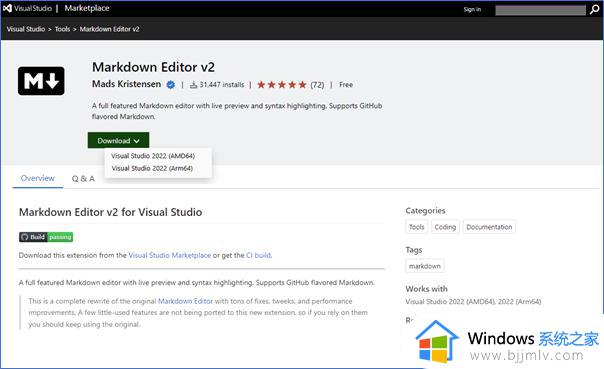
Task: Switch to the Overview tab
Action: tap(37, 178)
